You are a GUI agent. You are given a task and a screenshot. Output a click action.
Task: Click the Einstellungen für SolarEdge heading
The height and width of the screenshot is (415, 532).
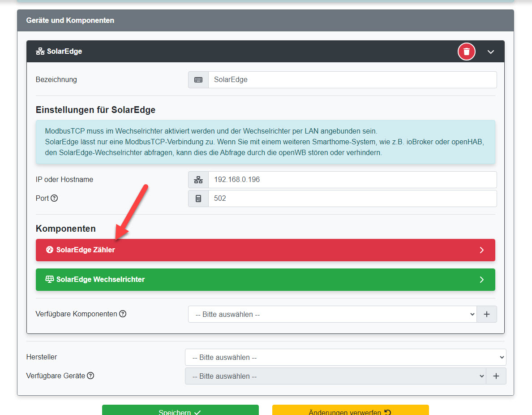click(x=95, y=110)
